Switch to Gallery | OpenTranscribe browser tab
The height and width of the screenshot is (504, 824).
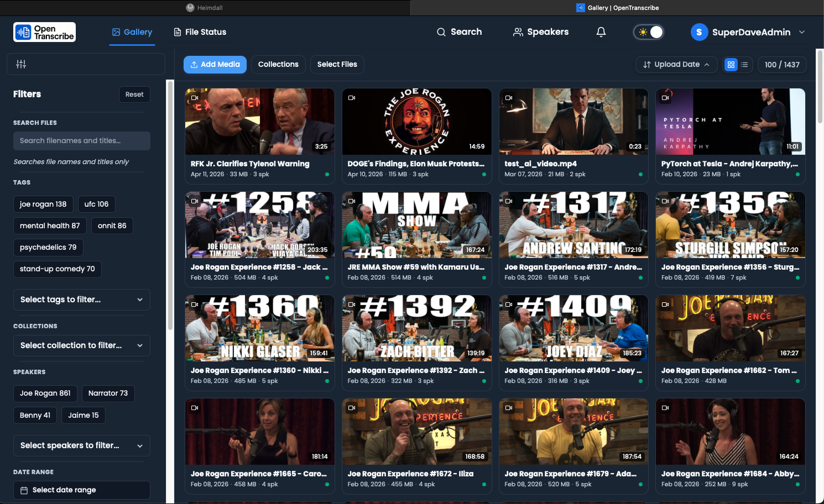pyautogui.click(x=617, y=8)
